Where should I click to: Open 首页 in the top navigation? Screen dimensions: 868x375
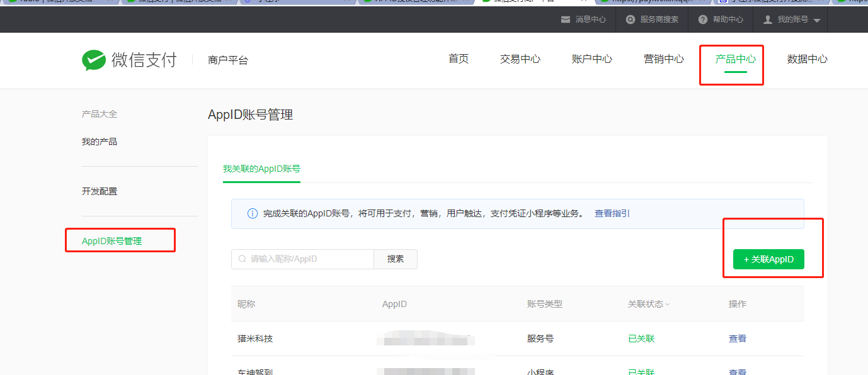459,59
